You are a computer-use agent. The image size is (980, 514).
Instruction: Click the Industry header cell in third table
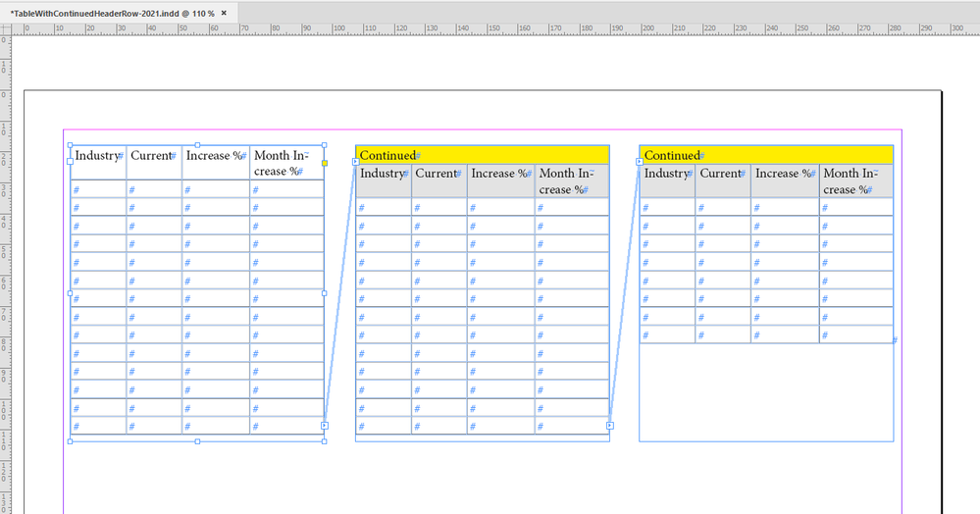(667, 180)
